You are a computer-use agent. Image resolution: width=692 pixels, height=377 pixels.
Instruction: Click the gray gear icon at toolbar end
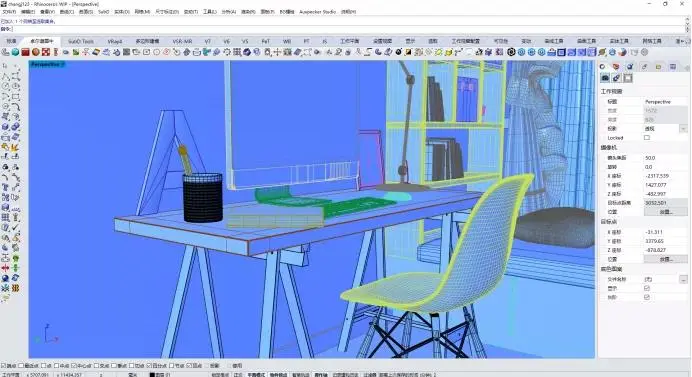pyautogui.click(x=644, y=52)
